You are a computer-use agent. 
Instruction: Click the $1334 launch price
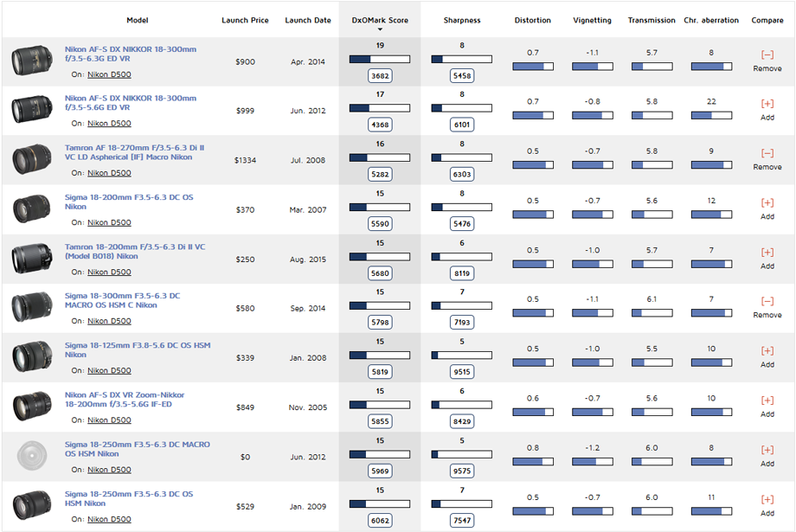[x=245, y=160]
